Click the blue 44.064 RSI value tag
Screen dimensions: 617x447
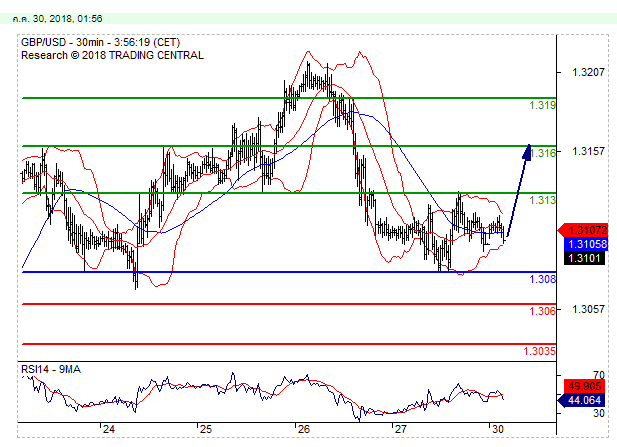tap(581, 400)
